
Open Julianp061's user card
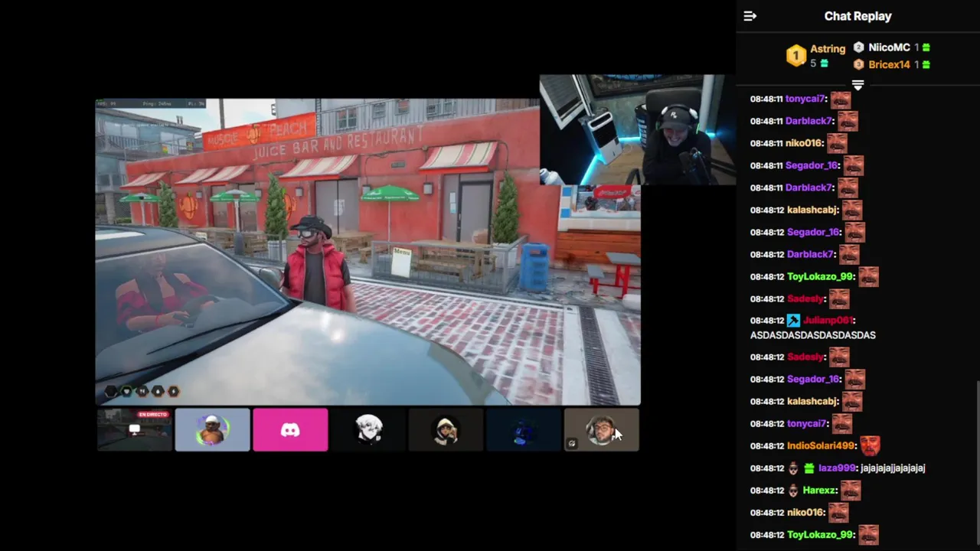827,321
